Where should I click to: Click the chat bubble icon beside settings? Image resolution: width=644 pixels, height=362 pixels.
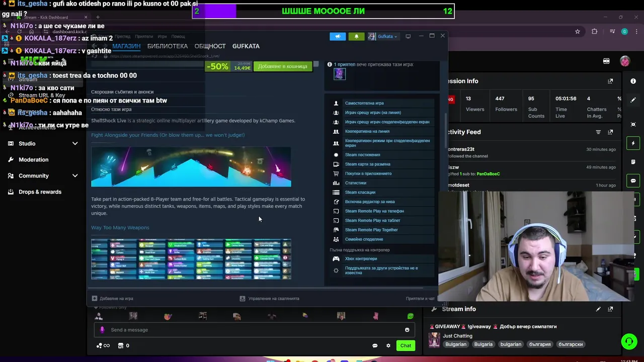click(375, 345)
